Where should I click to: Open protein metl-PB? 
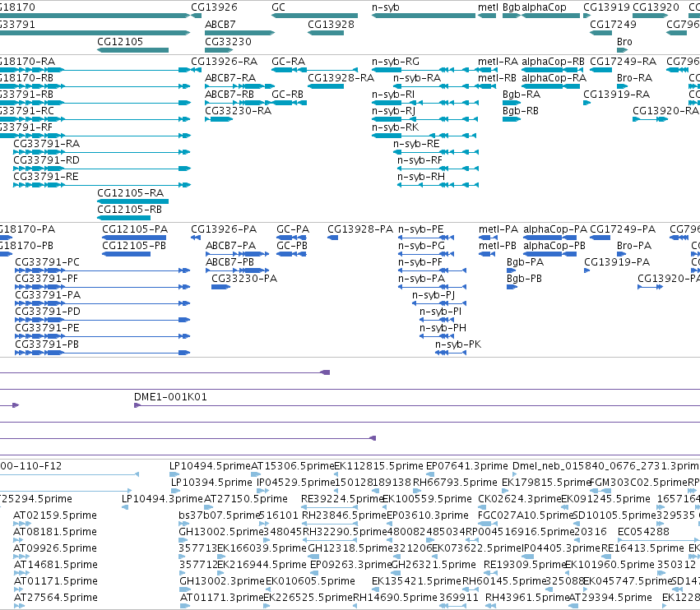tap(498, 246)
